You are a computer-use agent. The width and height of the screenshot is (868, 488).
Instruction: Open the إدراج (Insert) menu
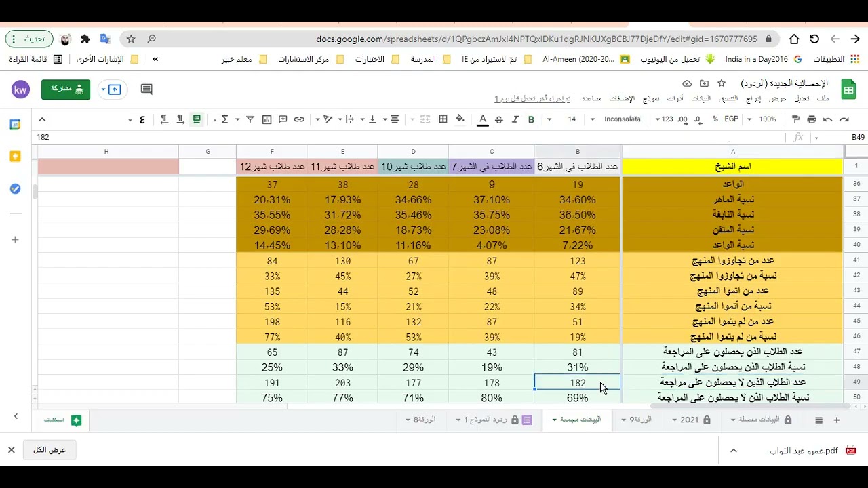click(x=753, y=99)
